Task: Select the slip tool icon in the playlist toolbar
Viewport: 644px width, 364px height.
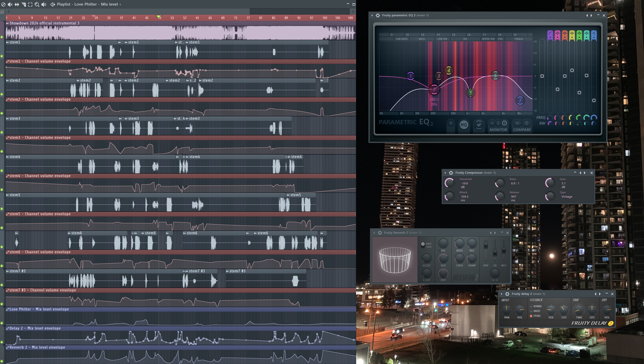Action: [x=17, y=4]
